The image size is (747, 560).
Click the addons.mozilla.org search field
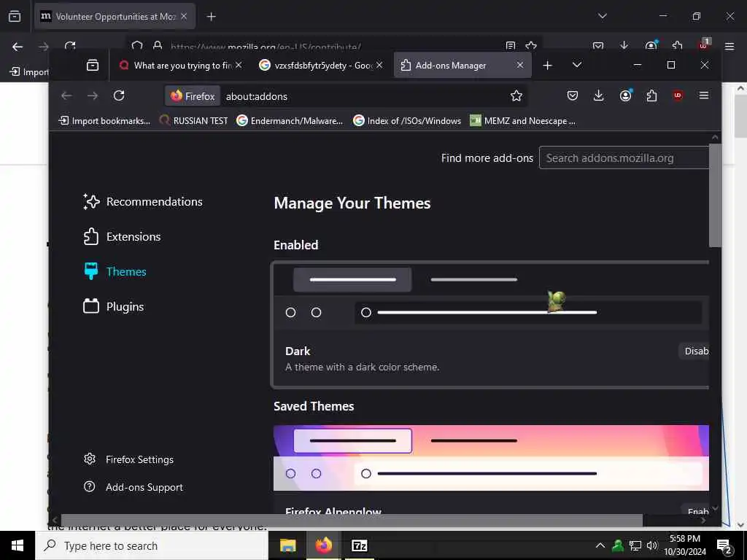point(624,158)
